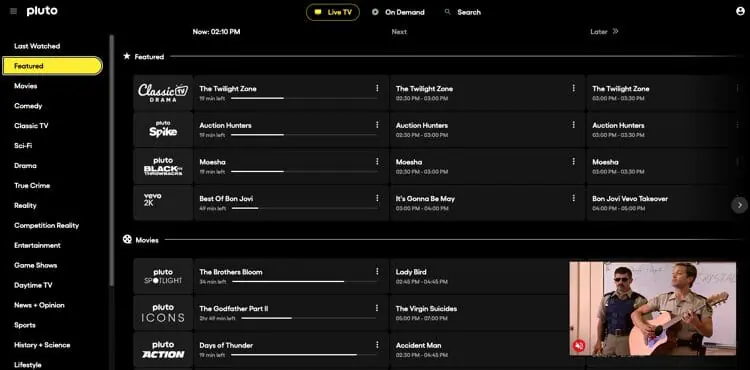Open options menu for Best Of Bon Jovi
Viewport: 750px width, 370px height.
click(377, 198)
